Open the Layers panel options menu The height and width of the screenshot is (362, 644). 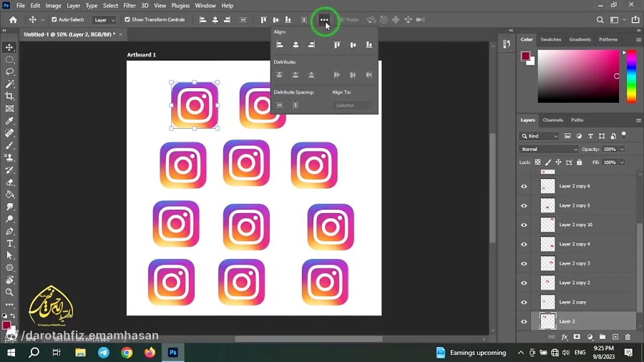638,120
